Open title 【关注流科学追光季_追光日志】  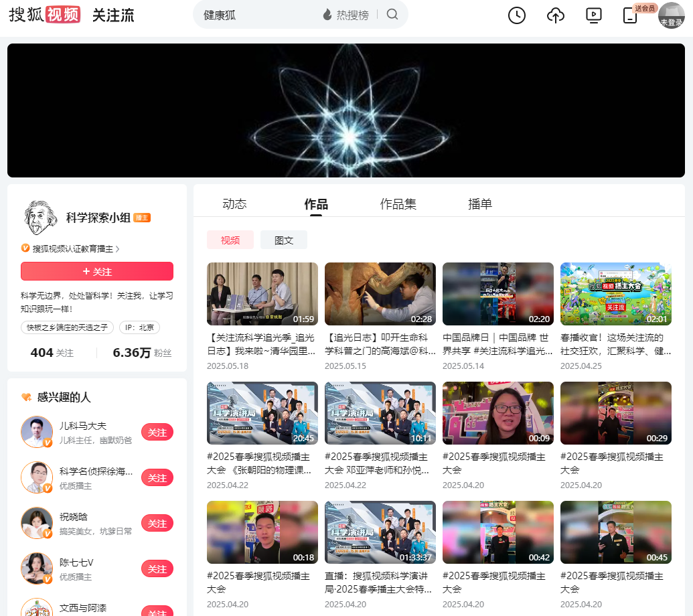click(x=261, y=344)
